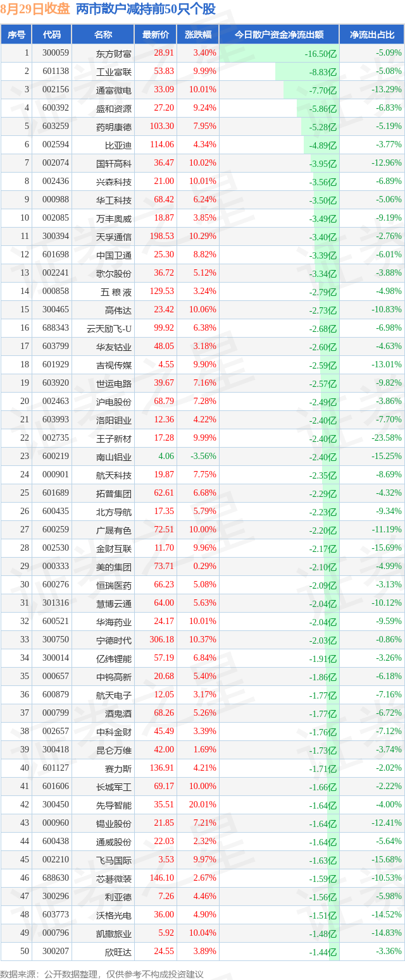This screenshot has width=405, height=980.
Task: Select stock code 600392
Action: tap(56, 108)
